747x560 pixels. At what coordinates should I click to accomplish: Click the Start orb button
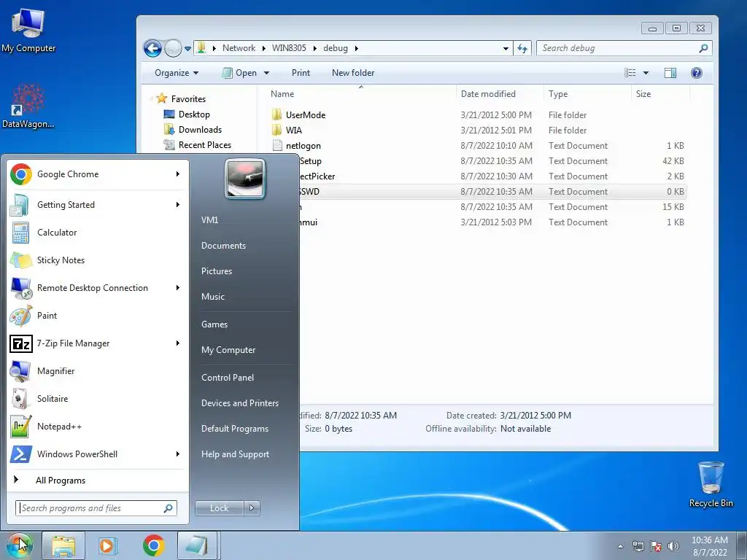point(19,545)
